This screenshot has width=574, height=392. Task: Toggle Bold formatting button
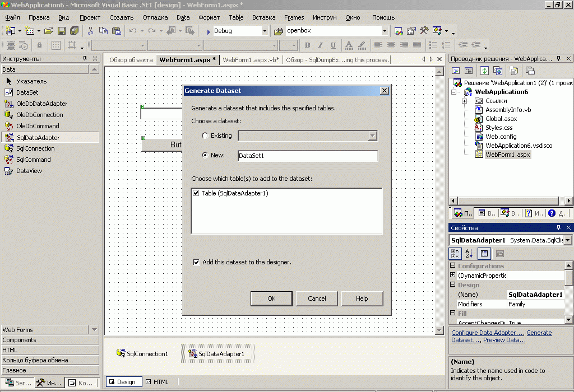pyautogui.click(x=308, y=45)
